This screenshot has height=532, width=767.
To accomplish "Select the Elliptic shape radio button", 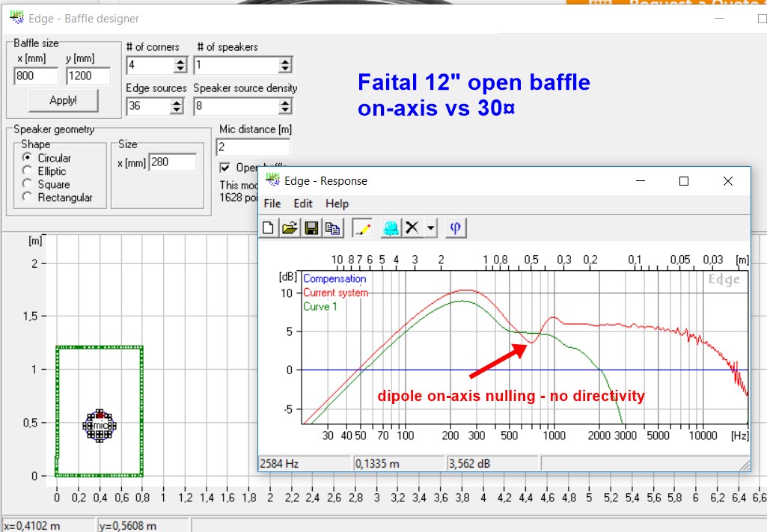I will (27, 171).
